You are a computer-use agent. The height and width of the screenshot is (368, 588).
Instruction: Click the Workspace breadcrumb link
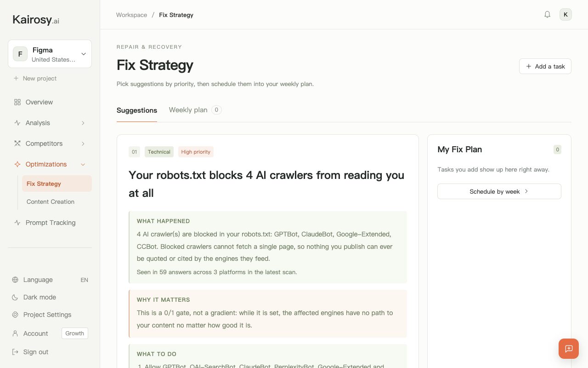(131, 15)
